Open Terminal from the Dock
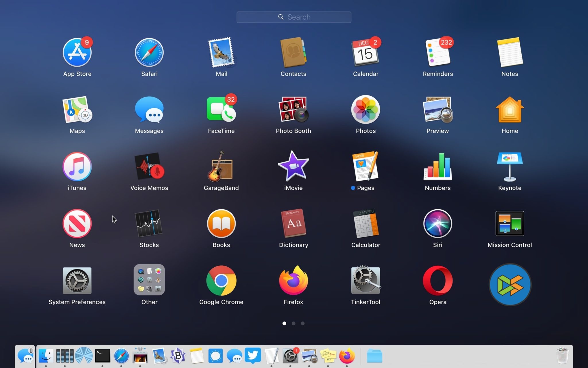The height and width of the screenshot is (368, 588). 102,356
